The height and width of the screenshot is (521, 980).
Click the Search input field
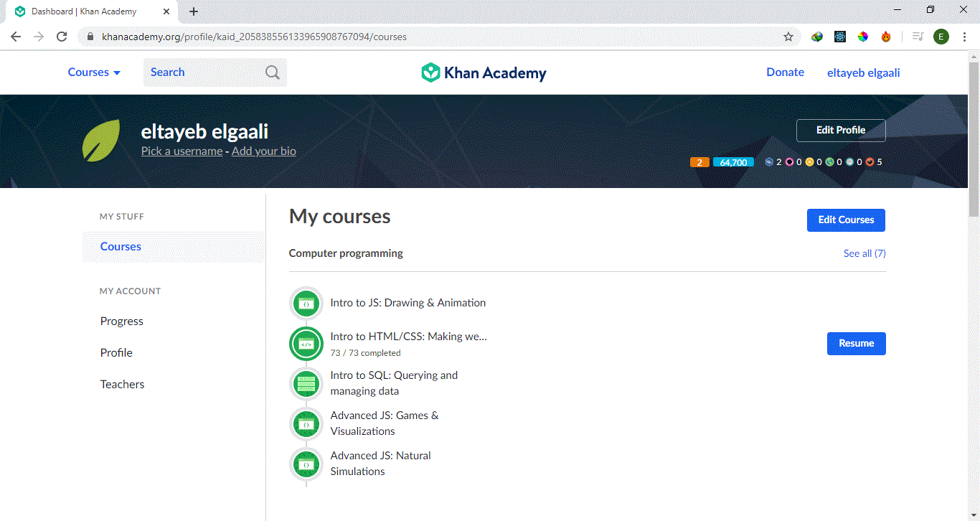[215, 72]
